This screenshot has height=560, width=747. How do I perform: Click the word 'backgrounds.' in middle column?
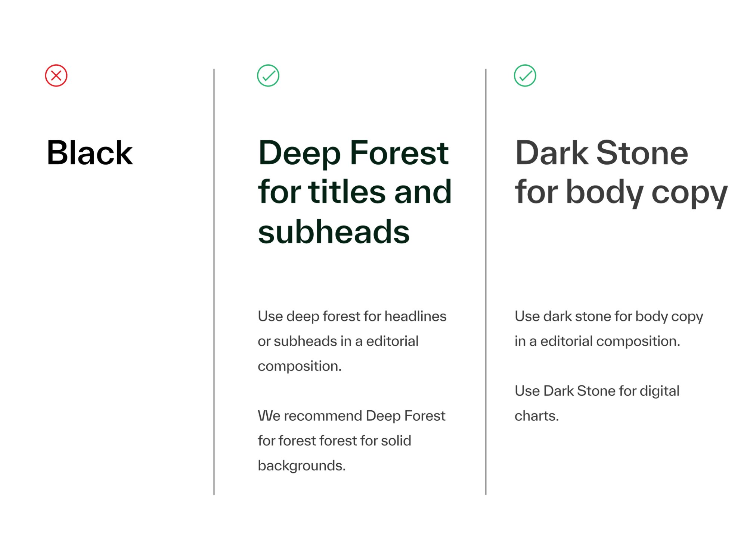point(302,466)
